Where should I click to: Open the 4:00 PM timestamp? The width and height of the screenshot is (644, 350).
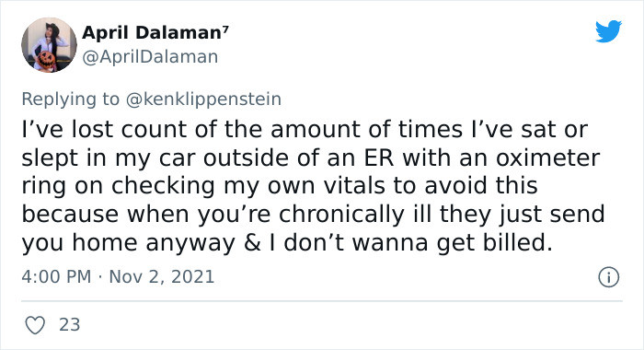click(x=56, y=276)
